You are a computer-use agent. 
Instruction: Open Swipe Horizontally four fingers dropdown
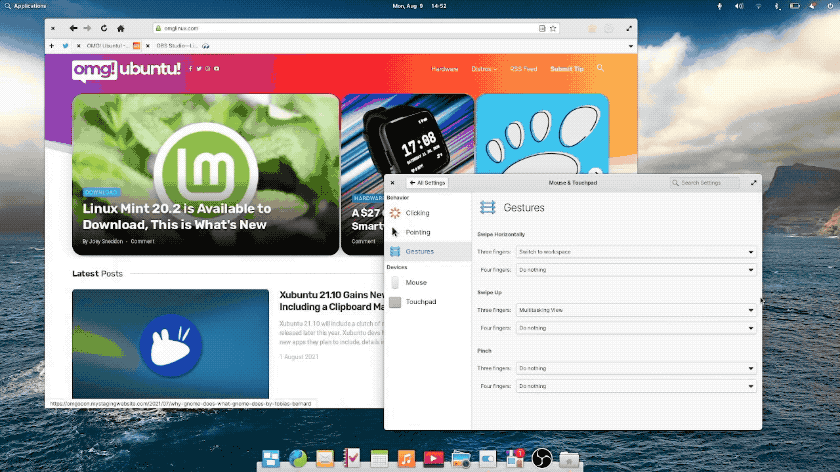636,270
